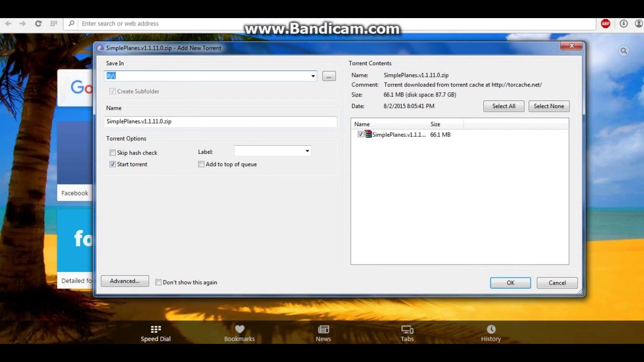Open Tabs in bottom bar
644x362 pixels.
point(407,333)
